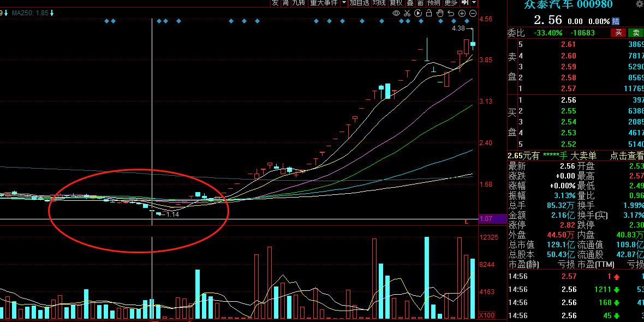The image size is (644, 322).
Task: Click the 窗 window button
Action: (420, 3)
